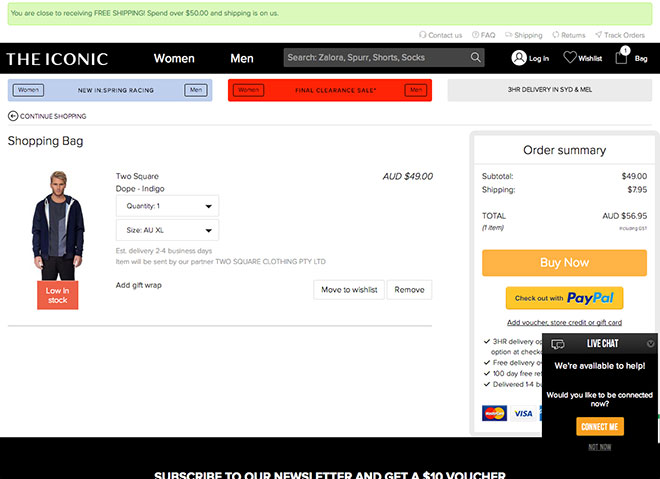Click the Contact us headset icon

422,35
